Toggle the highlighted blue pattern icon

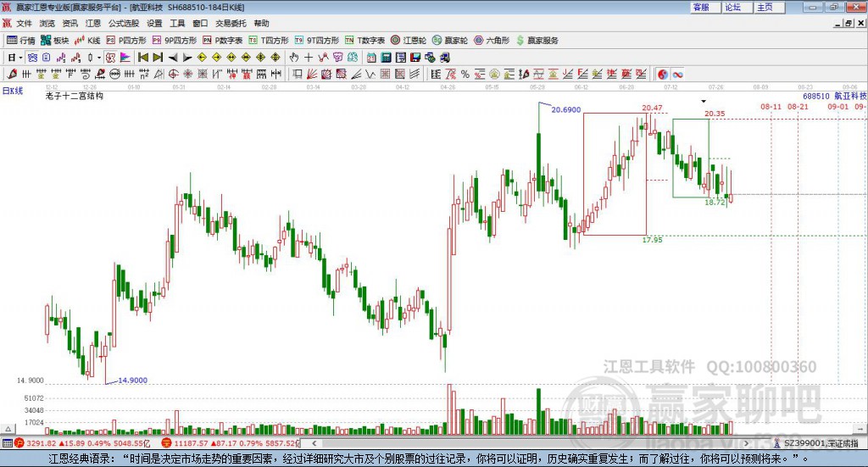click(33, 58)
